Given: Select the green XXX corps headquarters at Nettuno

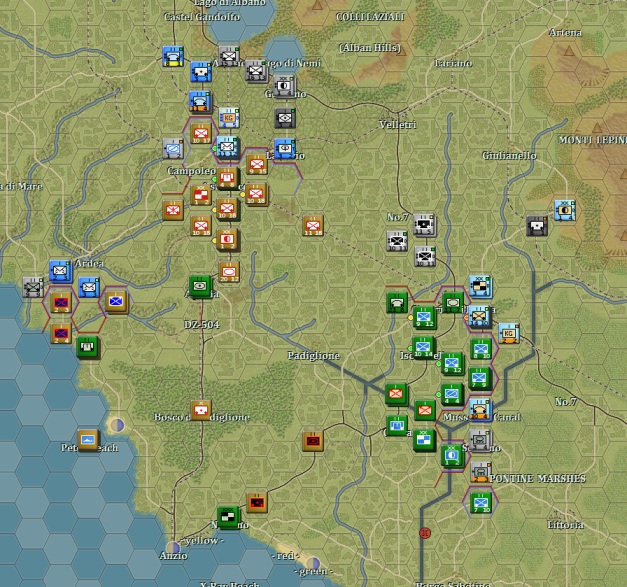Looking at the screenshot, I should pyautogui.click(x=228, y=517).
